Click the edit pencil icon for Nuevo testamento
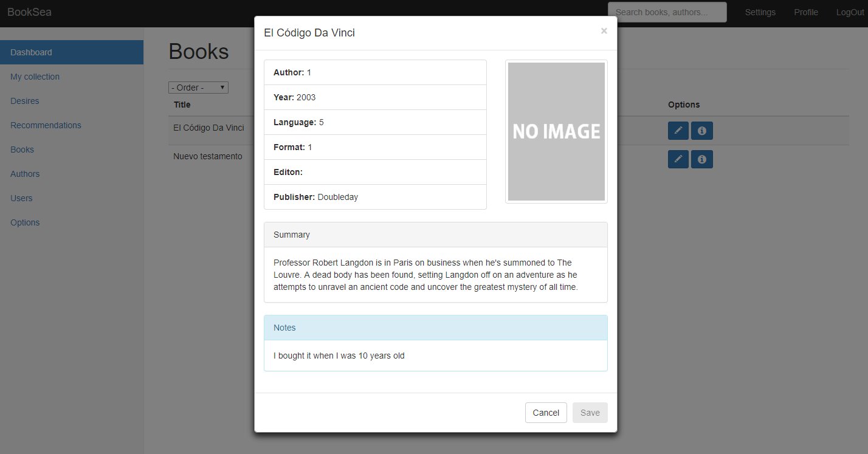 (678, 159)
